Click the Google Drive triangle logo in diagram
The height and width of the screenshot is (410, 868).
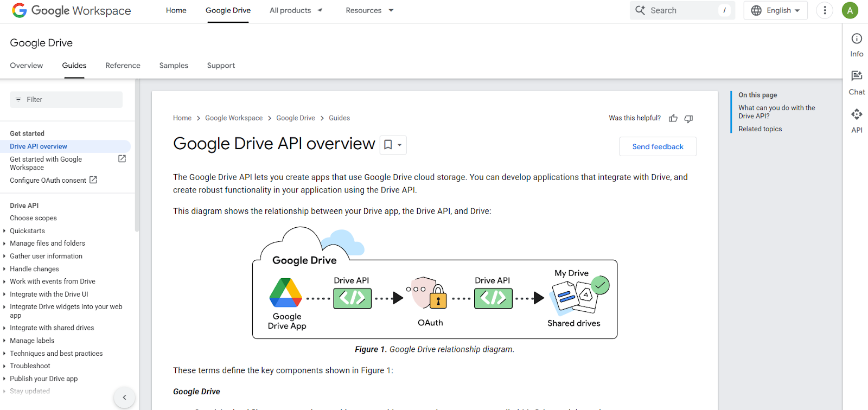pos(286,293)
